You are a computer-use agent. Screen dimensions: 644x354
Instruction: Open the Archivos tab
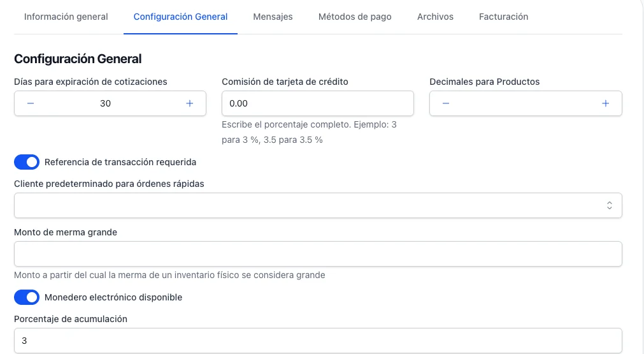pos(435,17)
